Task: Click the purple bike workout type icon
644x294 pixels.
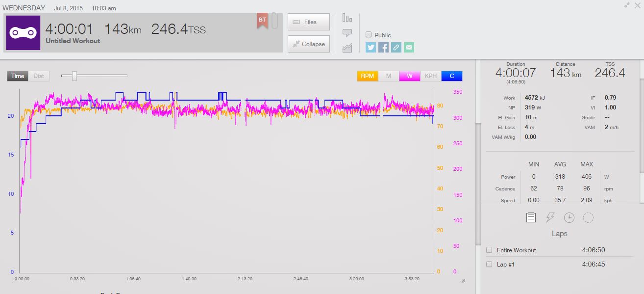Action: (x=23, y=32)
